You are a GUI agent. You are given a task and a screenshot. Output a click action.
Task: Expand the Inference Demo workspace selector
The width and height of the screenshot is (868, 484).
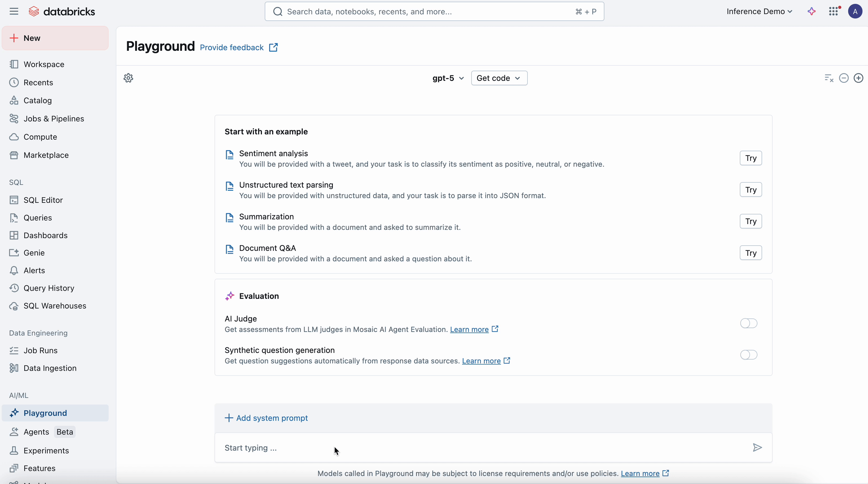(759, 12)
